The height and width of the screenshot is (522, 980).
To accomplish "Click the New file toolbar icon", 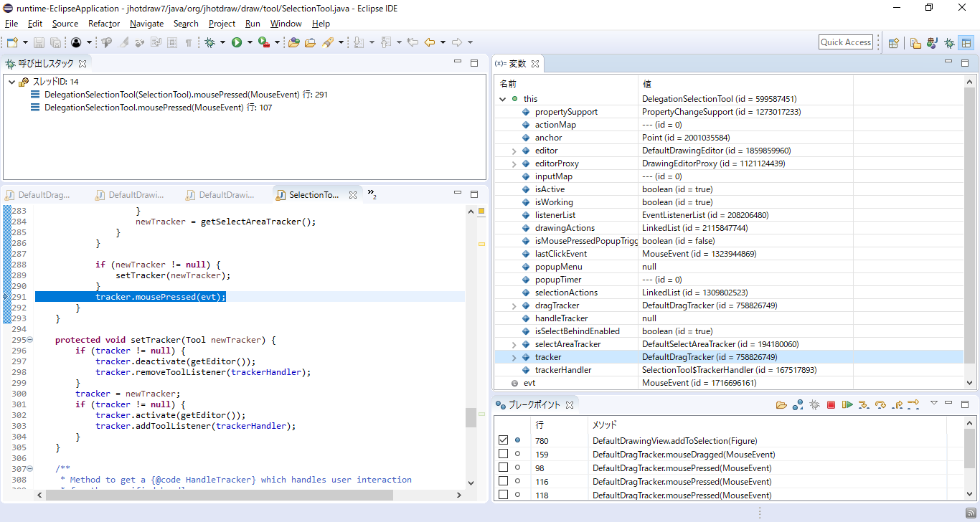I will point(12,42).
